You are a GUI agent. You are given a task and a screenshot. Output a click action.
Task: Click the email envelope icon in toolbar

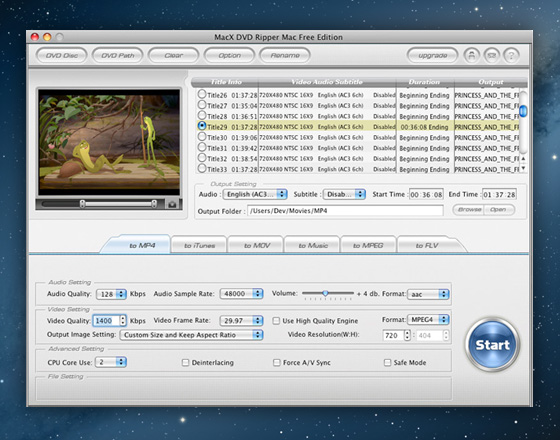(491, 55)
